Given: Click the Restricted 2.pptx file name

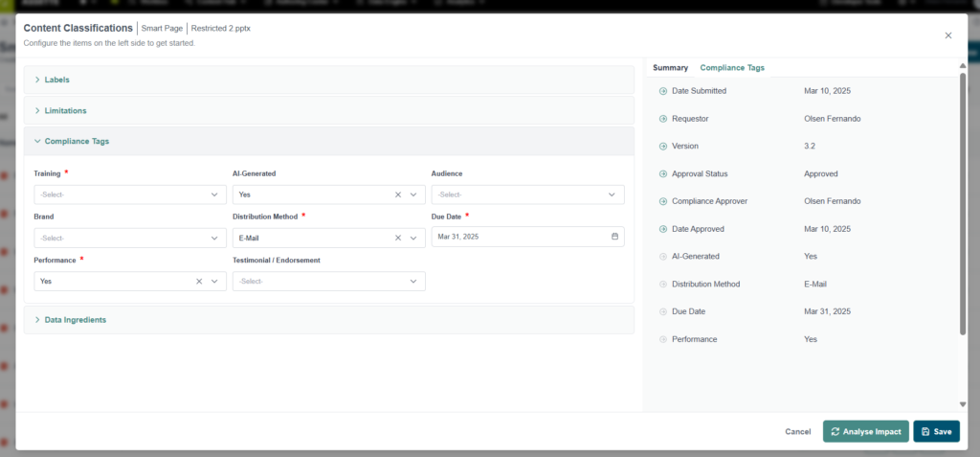Looking at the screenshot, I should (x=221, y=28).
